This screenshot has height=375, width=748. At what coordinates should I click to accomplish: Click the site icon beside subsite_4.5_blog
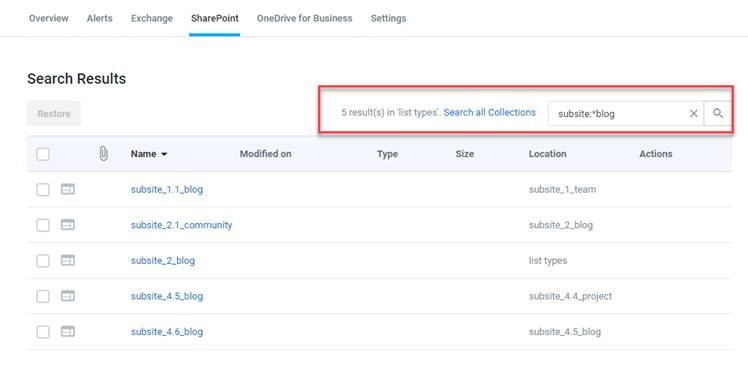point(68,296)
